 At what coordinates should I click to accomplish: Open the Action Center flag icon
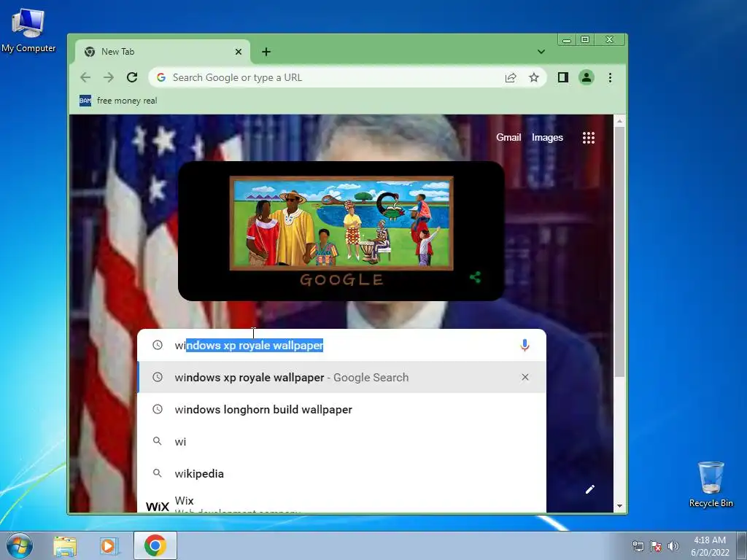tap(656, 546)
